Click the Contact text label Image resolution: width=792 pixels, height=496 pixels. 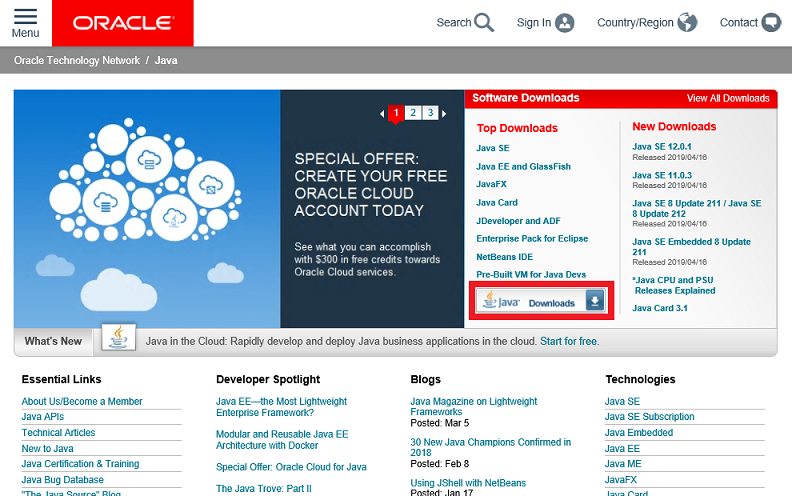pos(738,23)
